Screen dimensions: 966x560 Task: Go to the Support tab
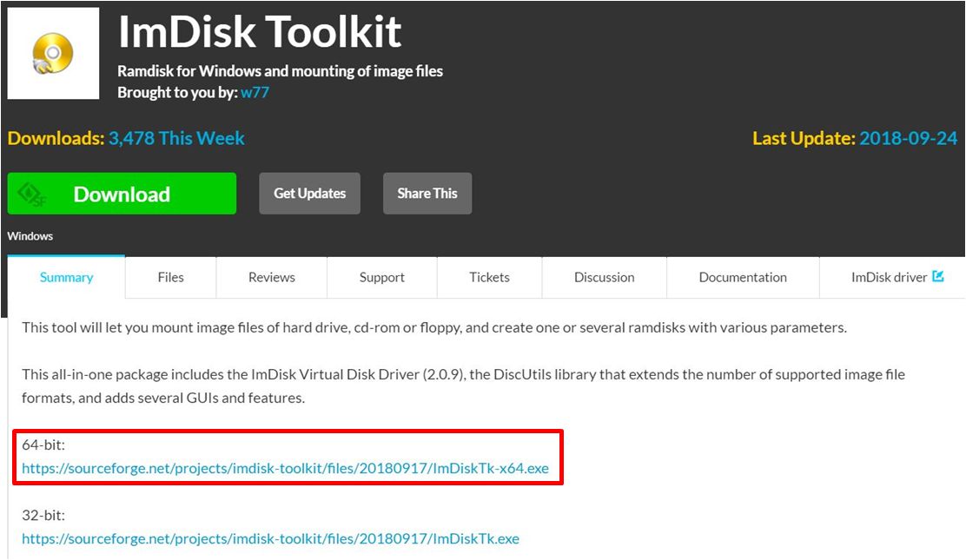click(x=382, y=277)
